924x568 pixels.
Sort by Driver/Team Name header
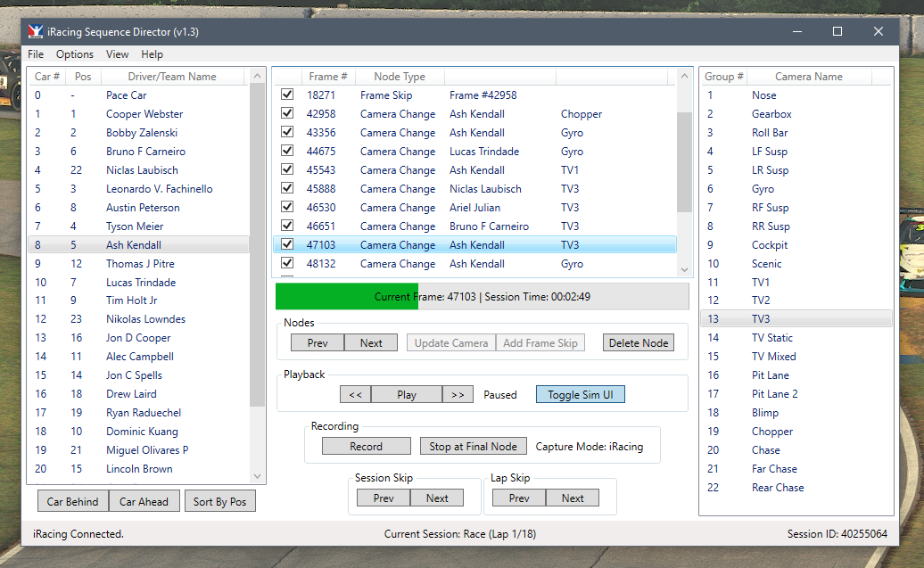tap(172, 77)
